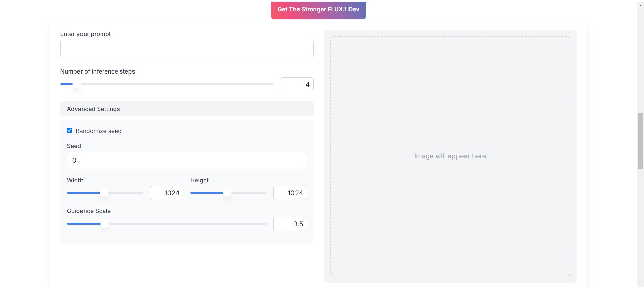Viewport: 644px width, 287px height.
Task: Click the inference steps slider handle
Action: (77, 84)
